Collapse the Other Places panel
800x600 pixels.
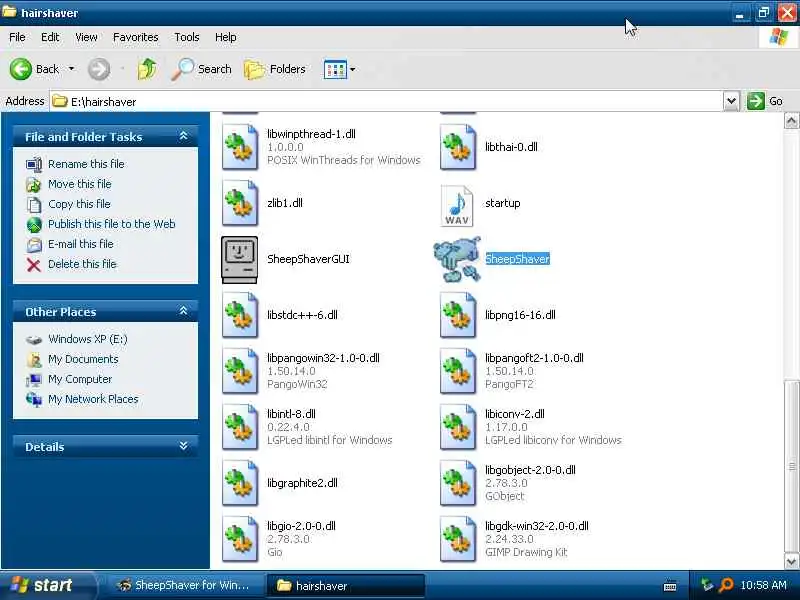pos(184,311)
